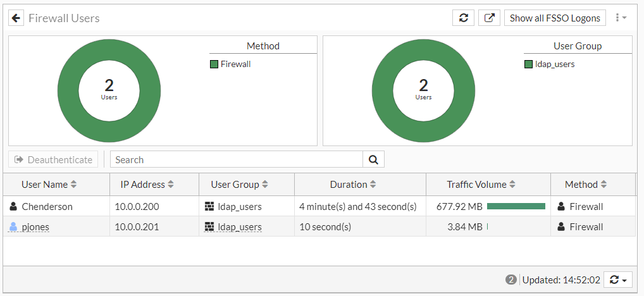Click the green ldap_users legend swatch

pos(528,64)
